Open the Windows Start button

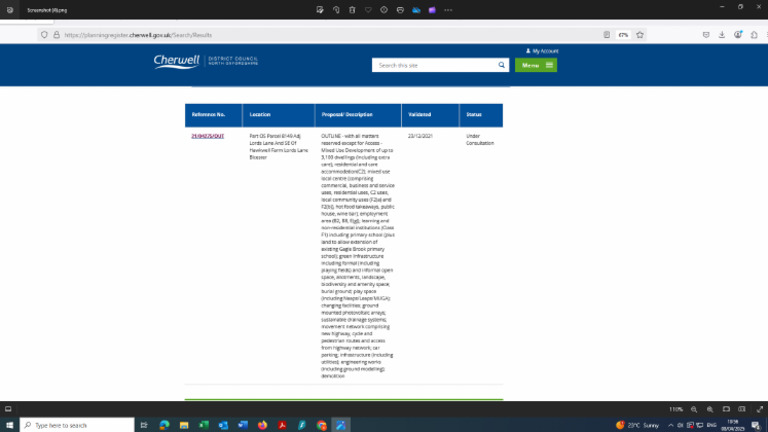click(x=9, y=425)
